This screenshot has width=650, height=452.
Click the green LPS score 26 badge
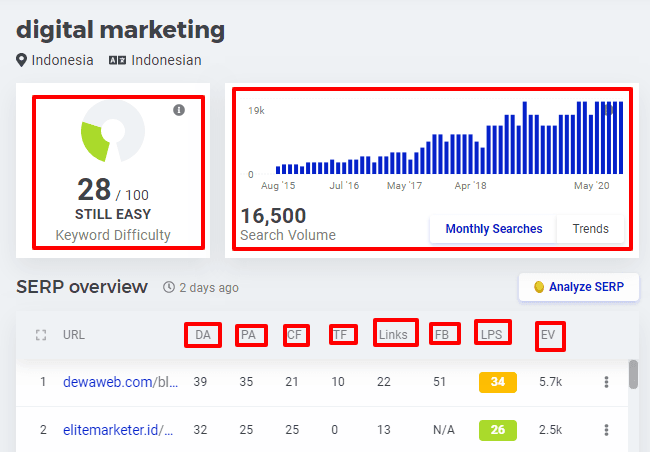pyautogui.click(x=497, y=430)
